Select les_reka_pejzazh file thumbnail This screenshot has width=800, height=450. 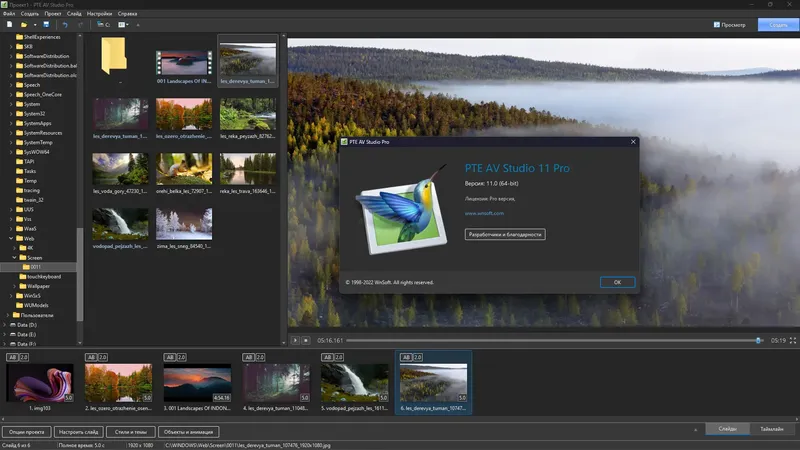coord(248,114)
